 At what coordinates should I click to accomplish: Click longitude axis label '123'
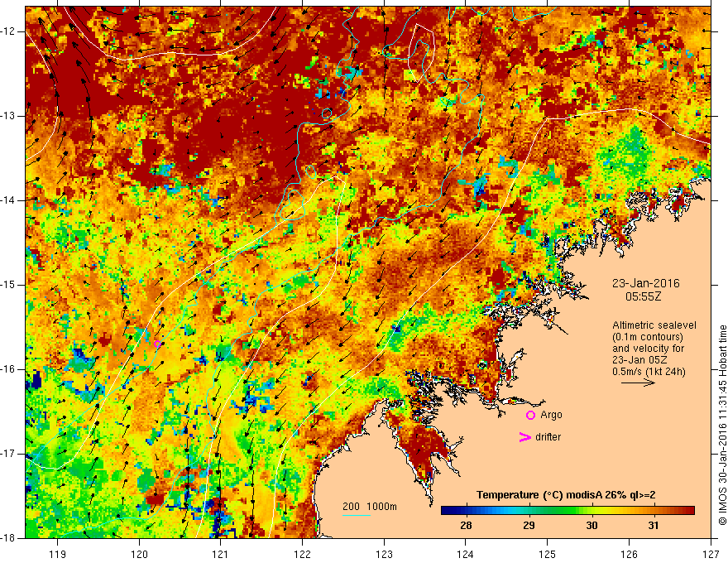[384, 554]
